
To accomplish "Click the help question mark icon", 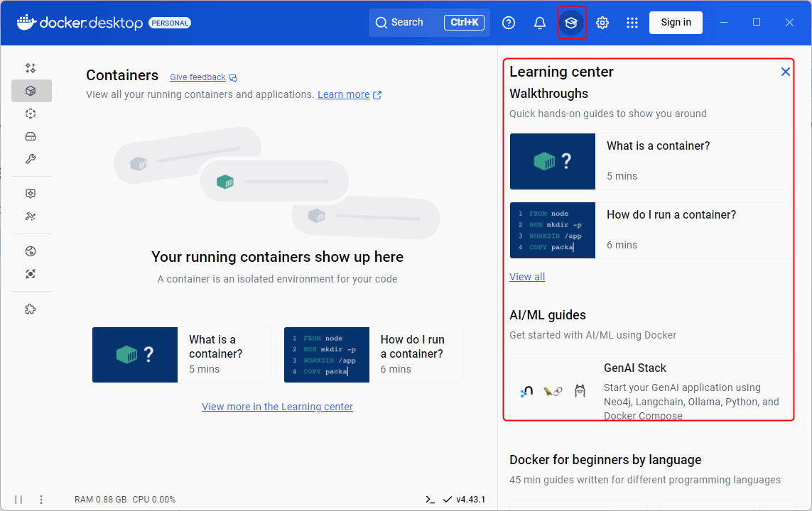I will tap(509, 23).
